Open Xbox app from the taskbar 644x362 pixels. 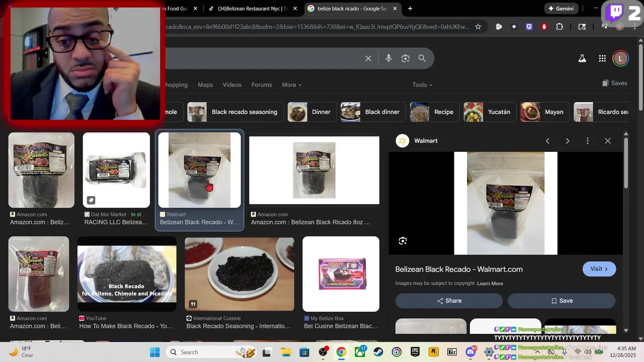tap(360, 352)
